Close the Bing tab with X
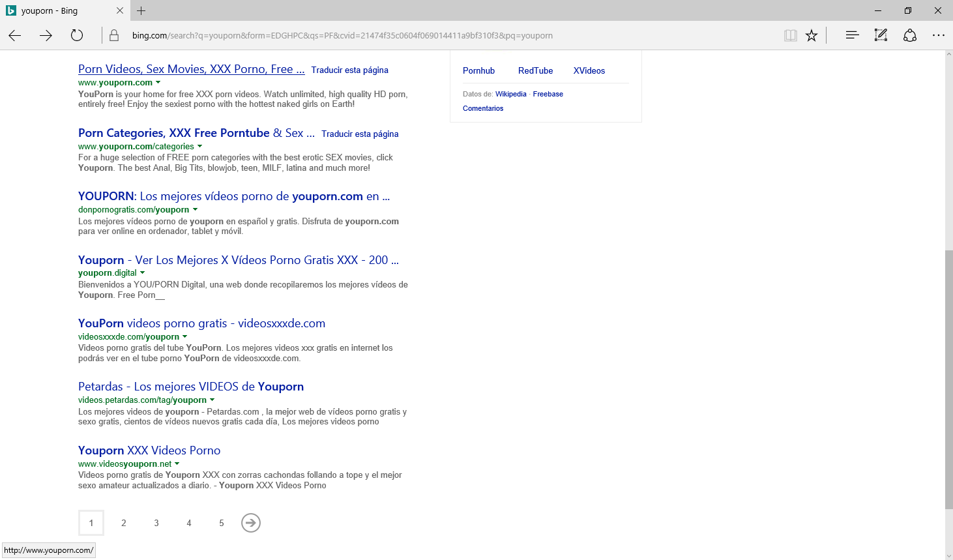This screenshot has height=560, width=953. [119, 10]
